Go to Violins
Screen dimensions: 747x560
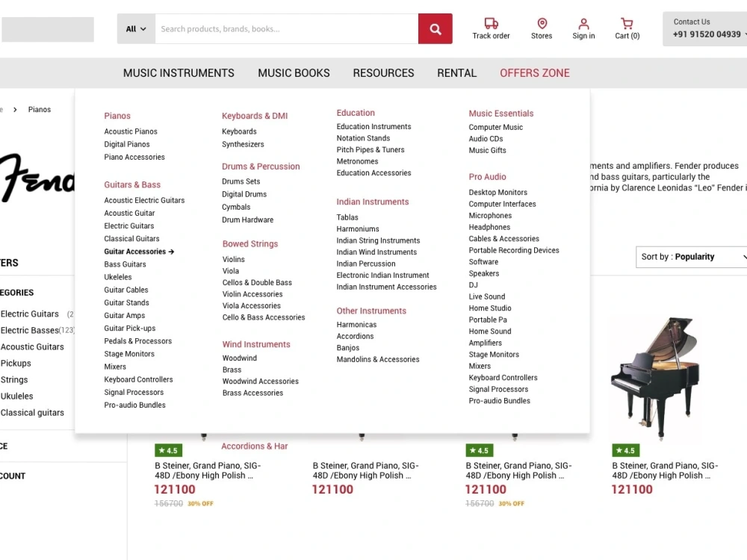tap(233, 260)
